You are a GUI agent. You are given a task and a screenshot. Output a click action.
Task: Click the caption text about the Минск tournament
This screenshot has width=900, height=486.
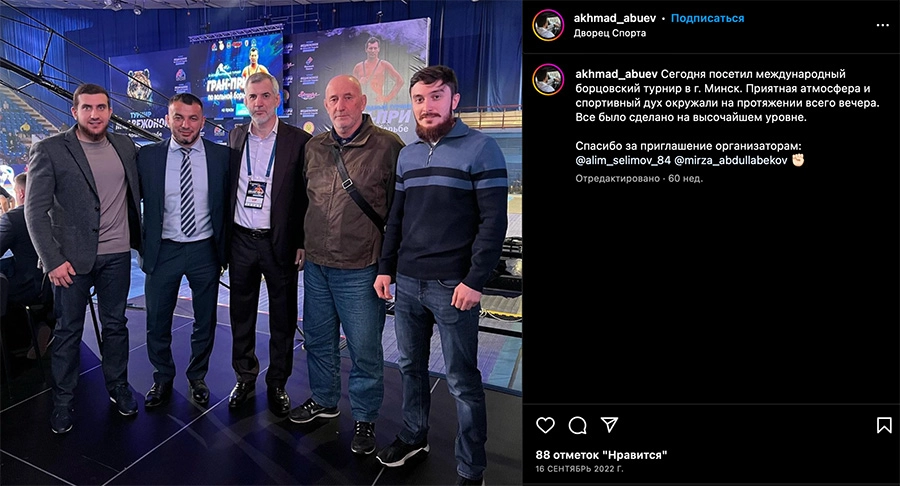point(727,96)
